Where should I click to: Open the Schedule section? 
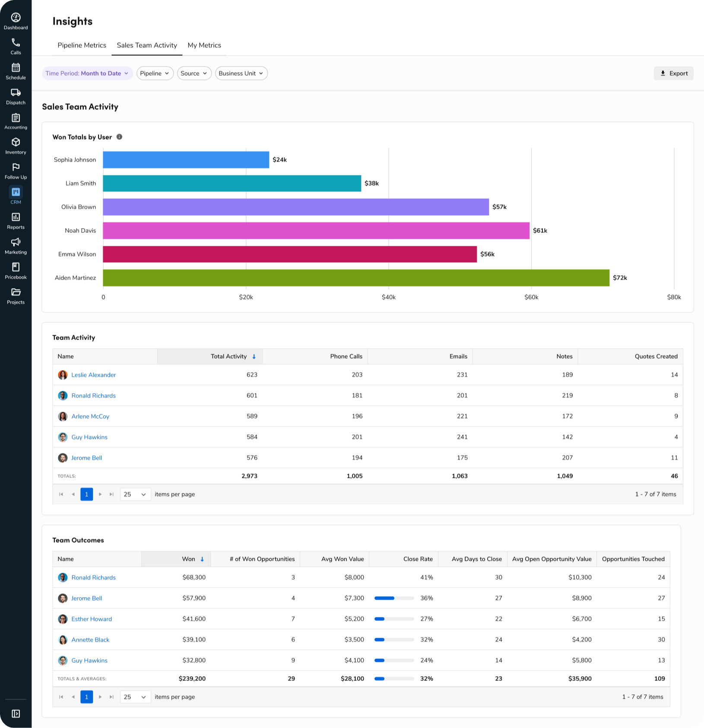pyautogui.click(x=16, y=70)
